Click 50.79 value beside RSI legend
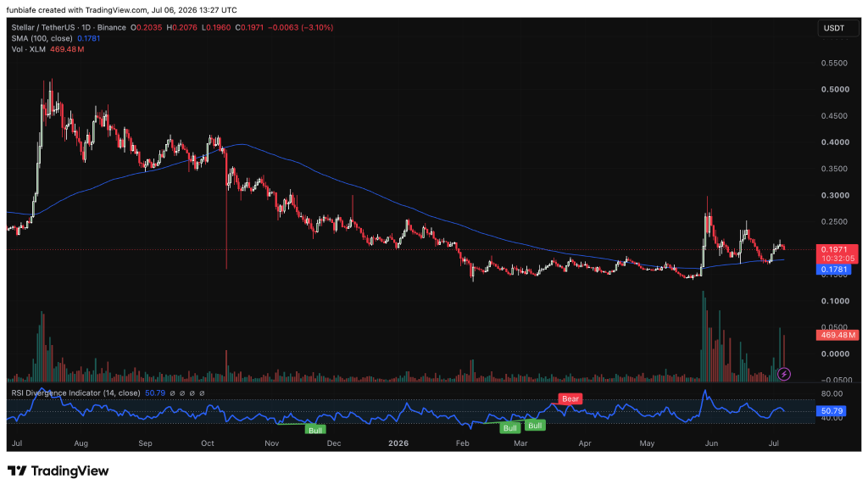 click(x=155, y=393)
